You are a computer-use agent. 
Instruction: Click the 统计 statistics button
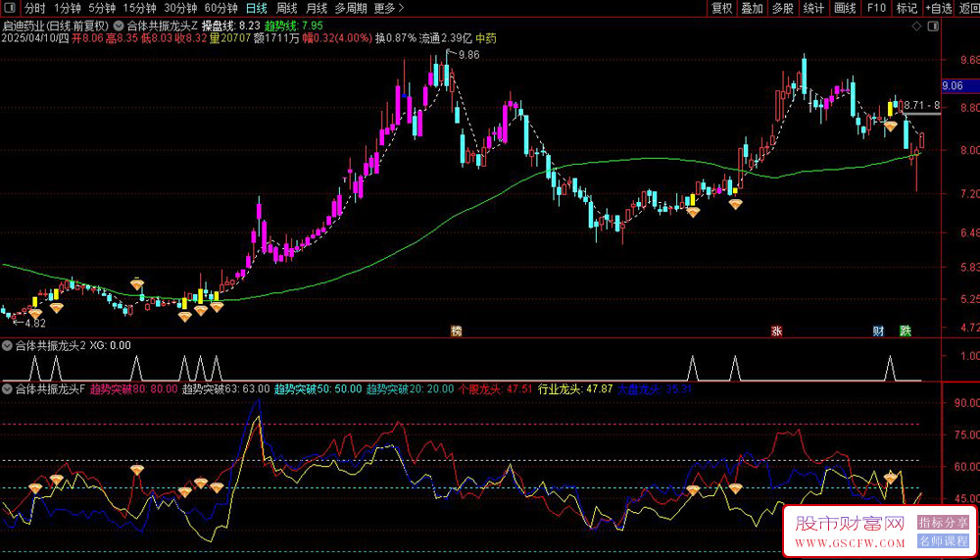pos(813,8)
